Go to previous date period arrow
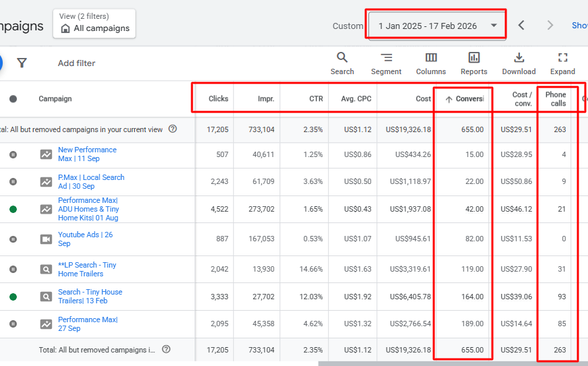 click(x=521, y=25)
